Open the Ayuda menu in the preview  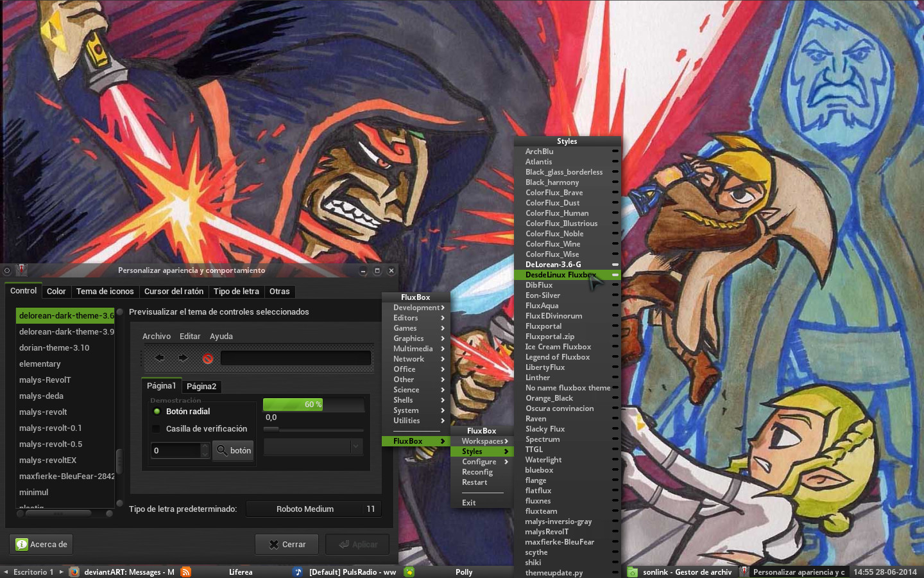[x=221, y=337]
